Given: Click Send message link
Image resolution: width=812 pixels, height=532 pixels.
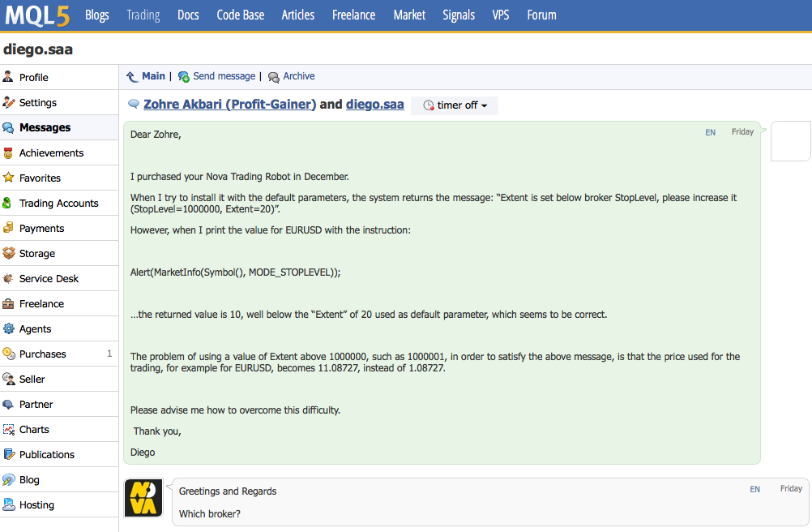Looking at the screenshot, I should [224, 76].
